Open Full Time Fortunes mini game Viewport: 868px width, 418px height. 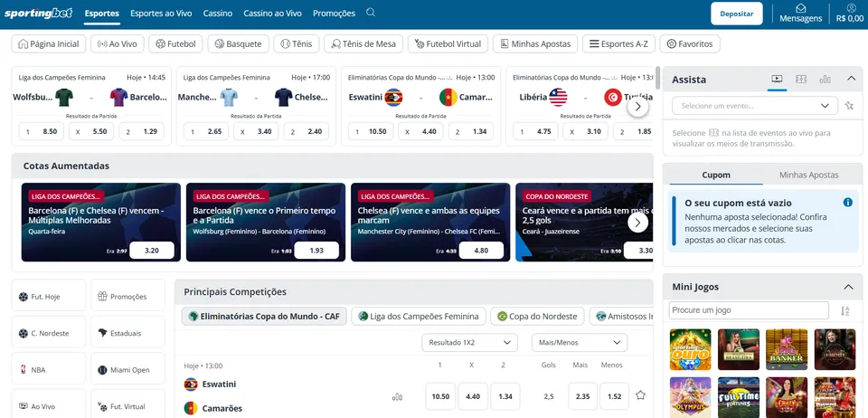coord(739,397)
